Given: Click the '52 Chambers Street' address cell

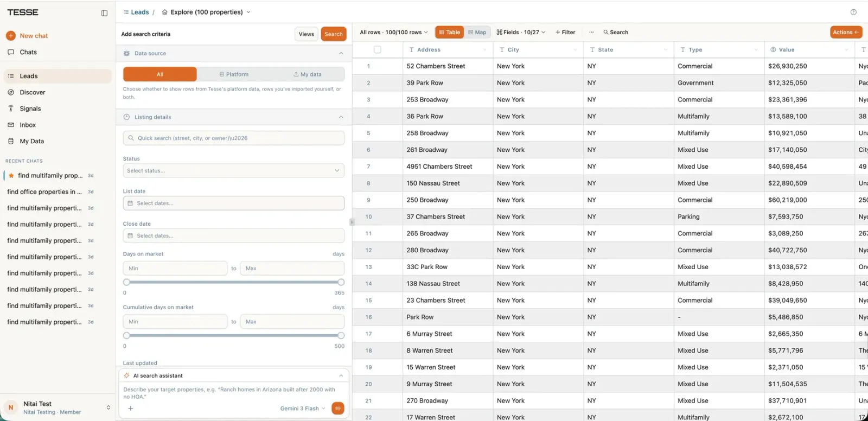Looking at the screenshot, I should pos(448,66).
